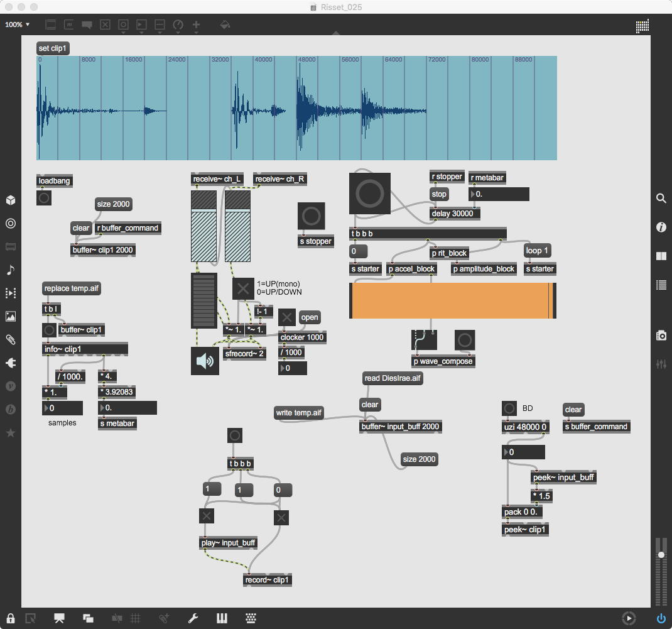
Task: Click the clear message above s buffer_command
Action: pos(573,410)
